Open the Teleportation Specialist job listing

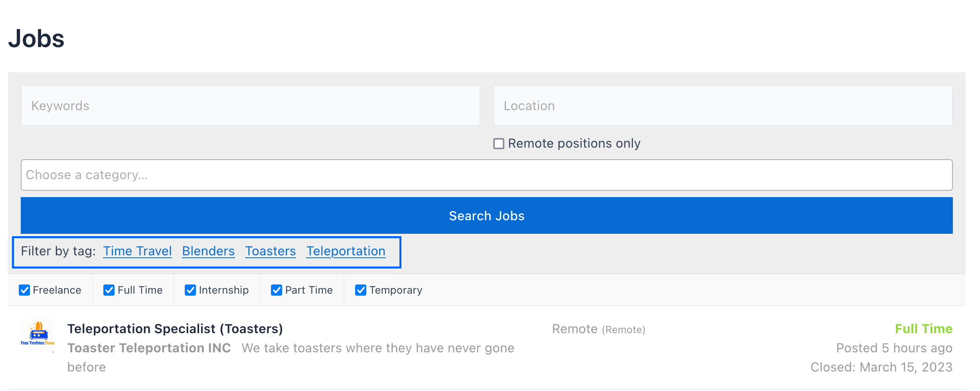(x=175, y=329)
